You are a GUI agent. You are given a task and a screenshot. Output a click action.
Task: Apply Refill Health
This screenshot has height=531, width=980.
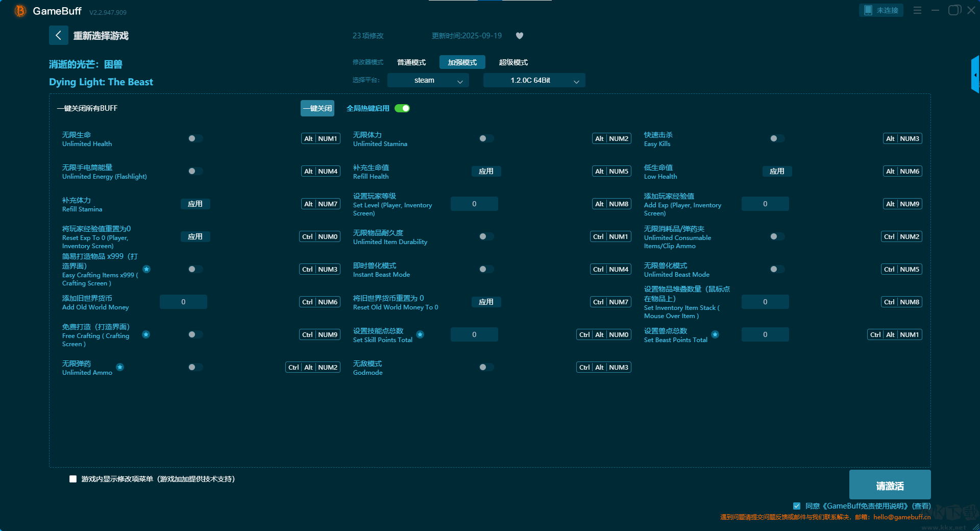coord(486,171)
